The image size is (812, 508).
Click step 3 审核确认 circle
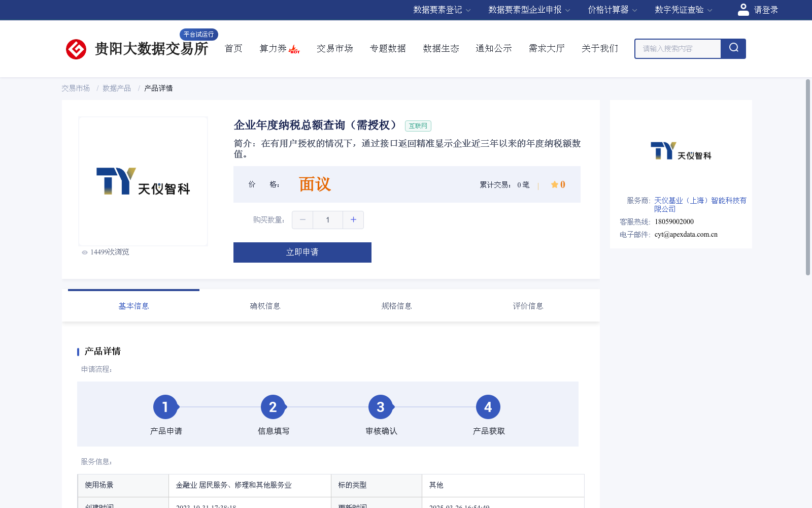pos(381,407)
